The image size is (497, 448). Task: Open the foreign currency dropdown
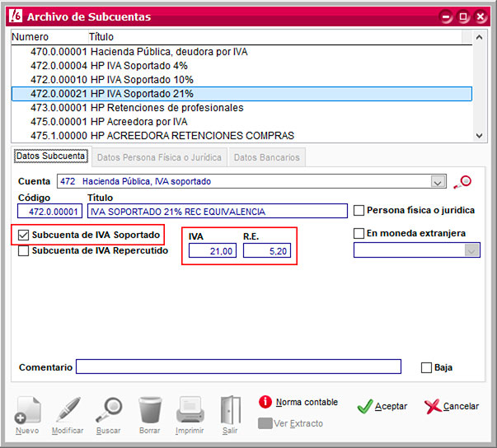click(x=471, y=250)
